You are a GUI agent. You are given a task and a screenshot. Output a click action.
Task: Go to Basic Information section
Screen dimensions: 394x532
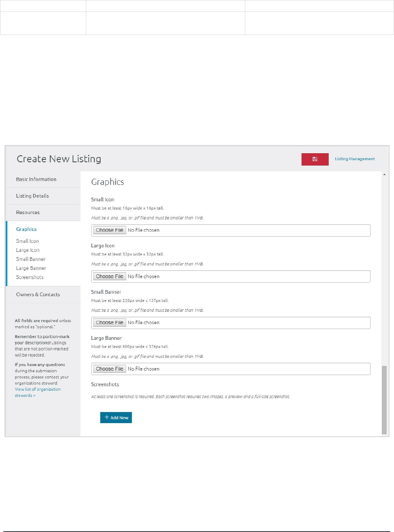pyautogui.click(x=36, y=180)
